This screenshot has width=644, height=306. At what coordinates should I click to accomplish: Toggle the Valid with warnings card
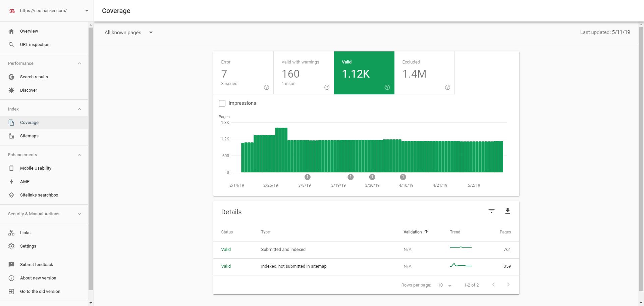click(x=304, y=73)
